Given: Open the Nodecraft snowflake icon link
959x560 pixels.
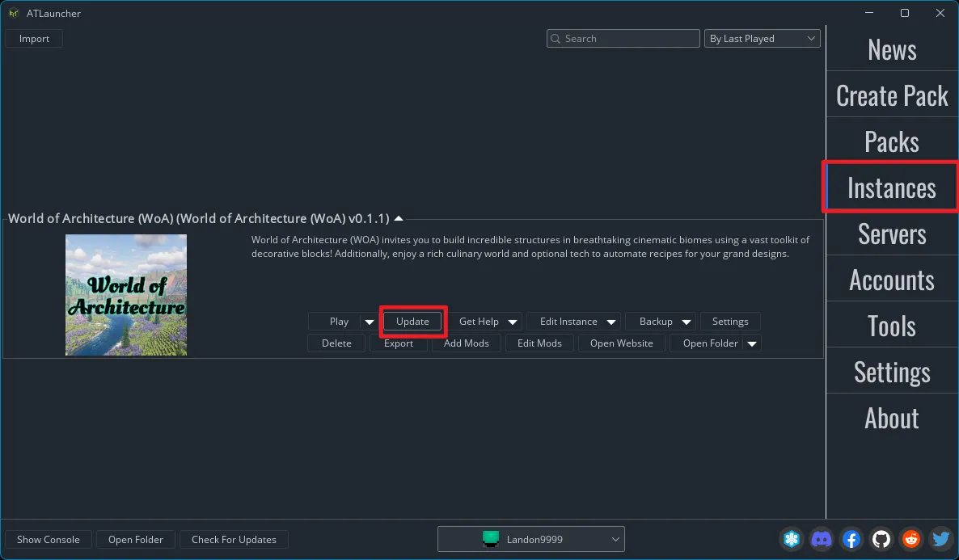Looking at the screenshot, I should click(x=792, y=539).
